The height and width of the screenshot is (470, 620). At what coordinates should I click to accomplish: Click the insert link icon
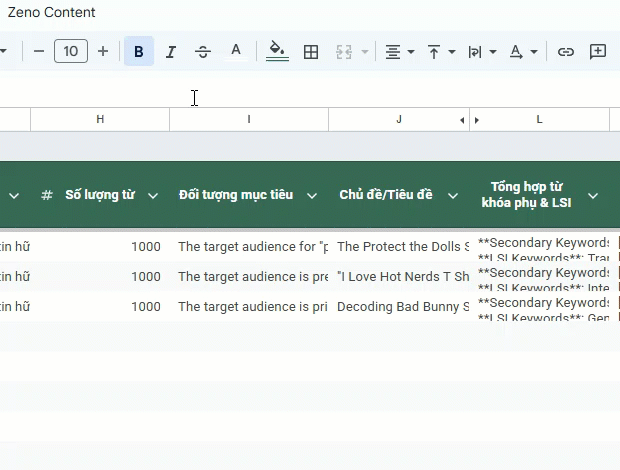[x=566, y=51]
